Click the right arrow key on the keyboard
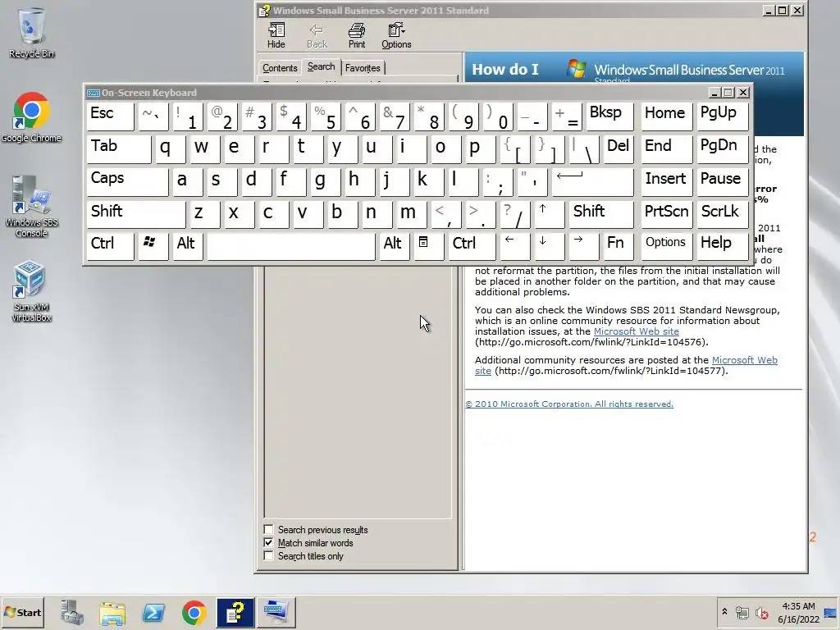 (x=583, y=246)
